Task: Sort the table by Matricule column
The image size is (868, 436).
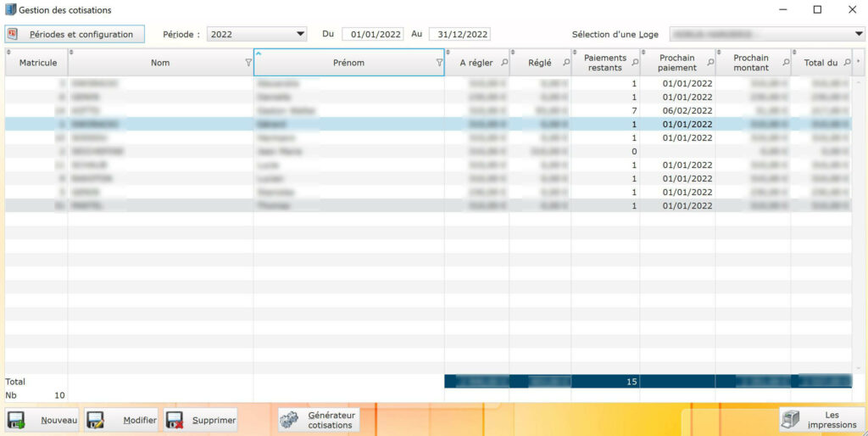Action: tap(37, 63)
